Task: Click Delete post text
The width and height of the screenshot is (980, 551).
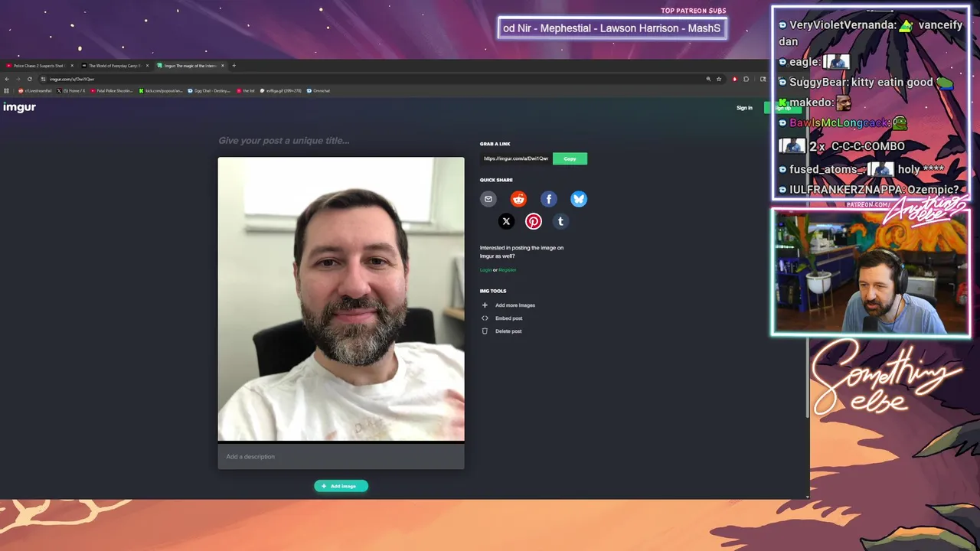Action: pyautogui.click(x=508, y=331)
